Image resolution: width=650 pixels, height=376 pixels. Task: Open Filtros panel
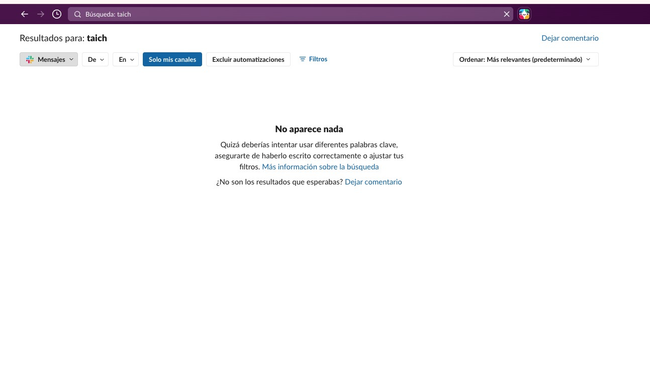pyautogui.click(x=313, y=59)
